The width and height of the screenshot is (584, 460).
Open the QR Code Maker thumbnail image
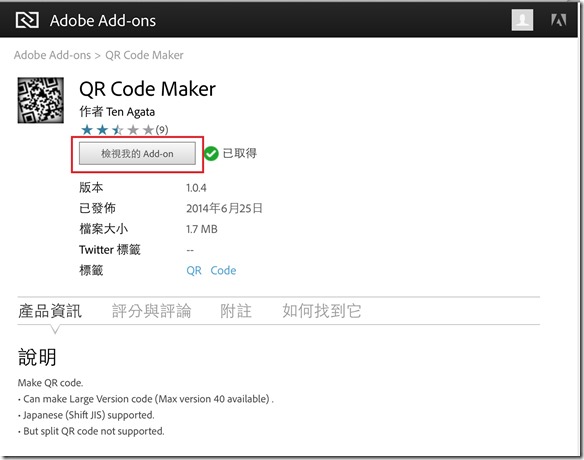click(41, 100)
